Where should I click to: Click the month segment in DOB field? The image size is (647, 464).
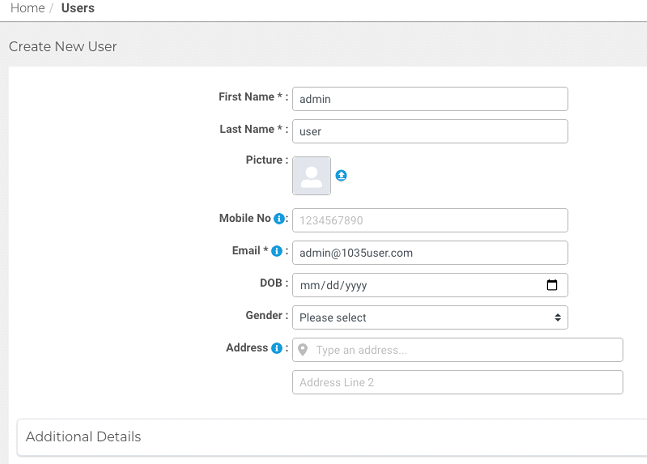309,285
